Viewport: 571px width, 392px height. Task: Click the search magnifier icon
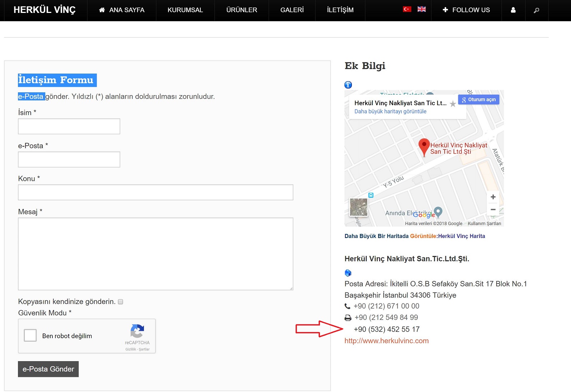(x=537, y=10)
